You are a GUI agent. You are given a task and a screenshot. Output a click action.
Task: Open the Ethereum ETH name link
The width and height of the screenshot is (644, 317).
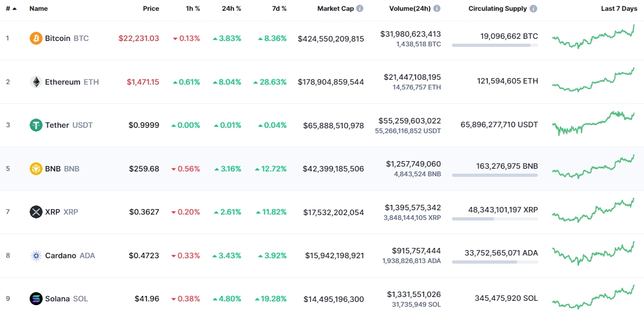[72, 82]
